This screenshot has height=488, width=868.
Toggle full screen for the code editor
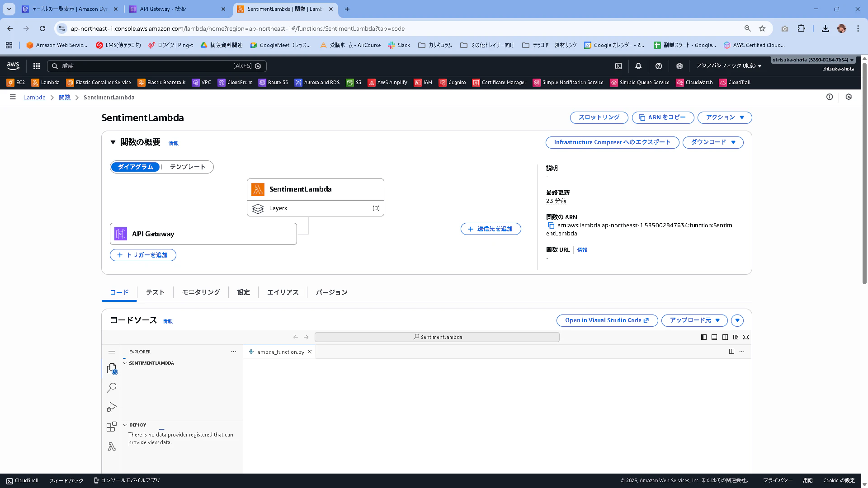point(746,337)
